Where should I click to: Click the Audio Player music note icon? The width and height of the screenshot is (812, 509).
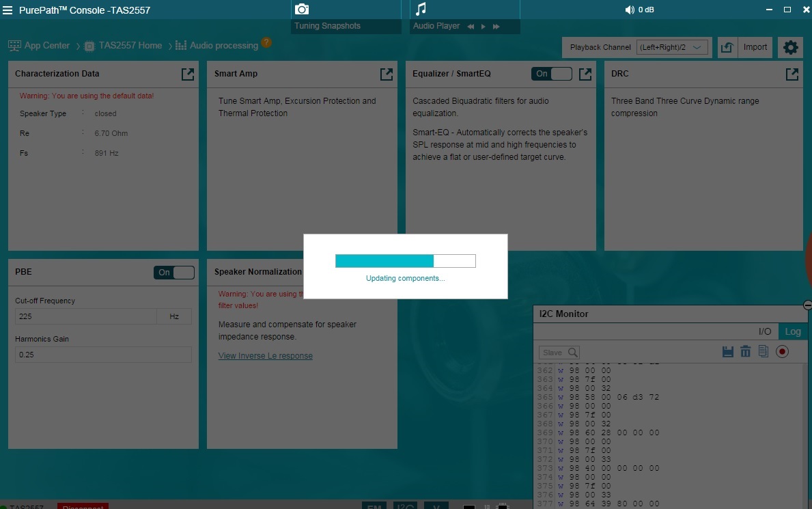coord(421,9)
